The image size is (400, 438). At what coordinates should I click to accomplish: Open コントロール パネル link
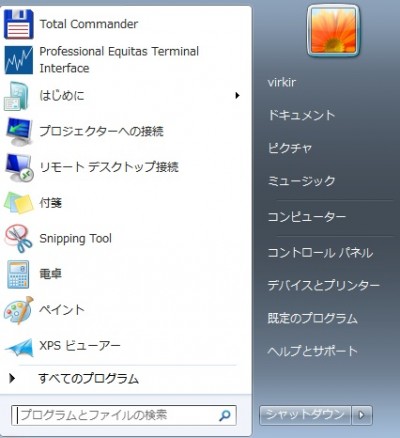[320, 253]
